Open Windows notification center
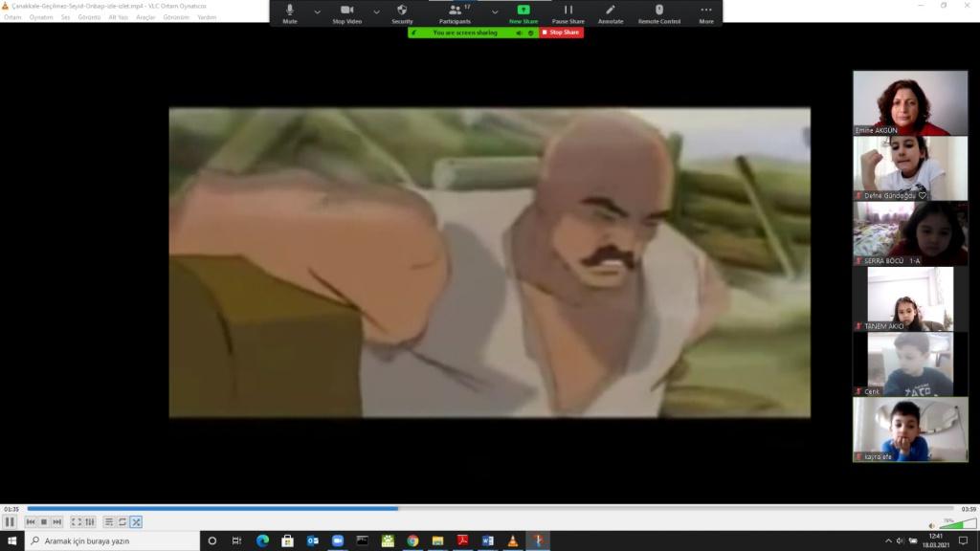This screenshot has height=551, width=980. tap(963, 541)
